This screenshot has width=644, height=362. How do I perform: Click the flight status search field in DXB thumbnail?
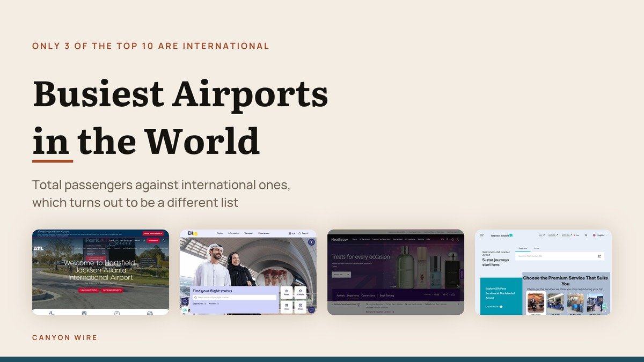coord(235,297)
